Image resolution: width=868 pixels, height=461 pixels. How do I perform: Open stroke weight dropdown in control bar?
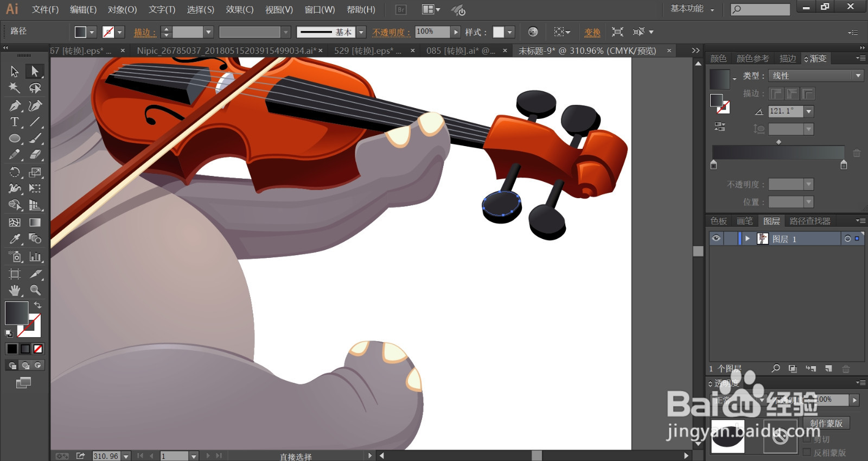(x=208, y=32)
